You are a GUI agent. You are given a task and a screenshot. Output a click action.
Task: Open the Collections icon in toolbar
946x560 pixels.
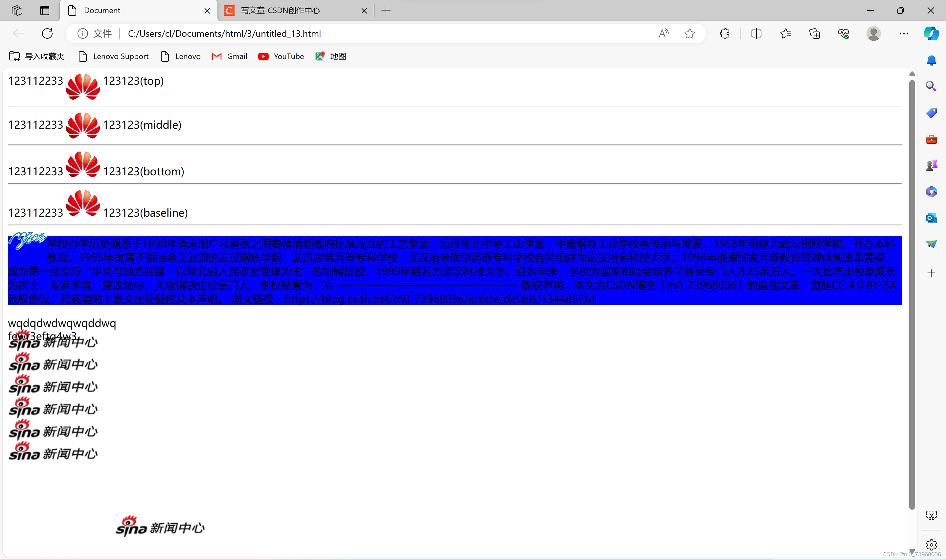pyautogui.click(x=815, y=33)
